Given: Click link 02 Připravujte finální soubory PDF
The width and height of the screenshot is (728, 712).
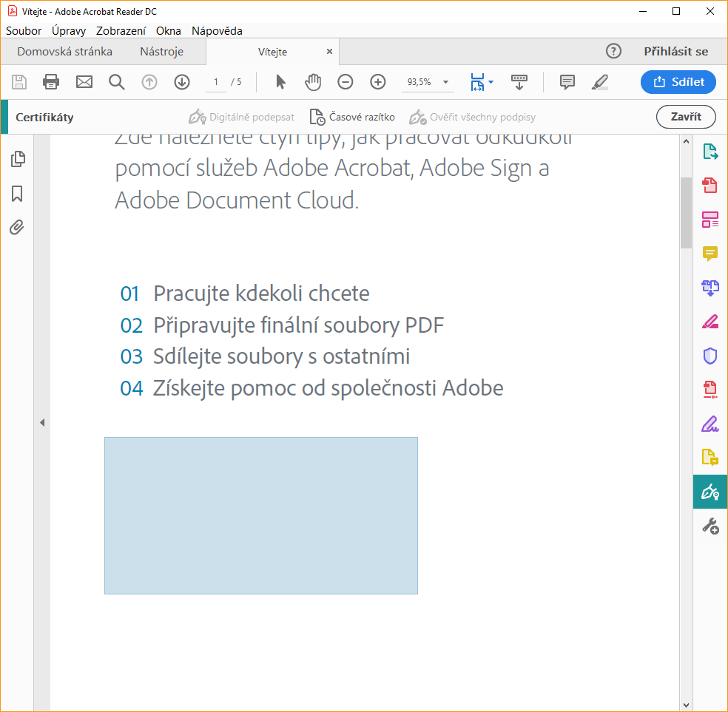Looking at the screenshot, I should coord(282,325).
